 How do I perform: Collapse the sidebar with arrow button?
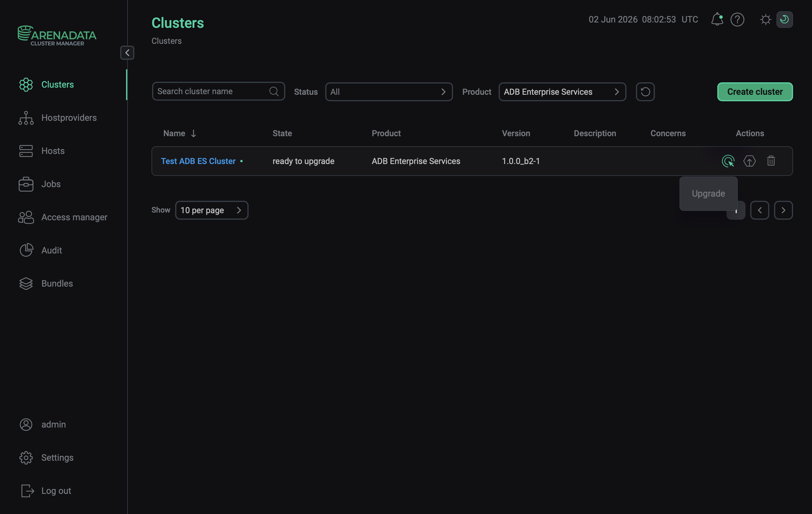click(x=127, y=53)
